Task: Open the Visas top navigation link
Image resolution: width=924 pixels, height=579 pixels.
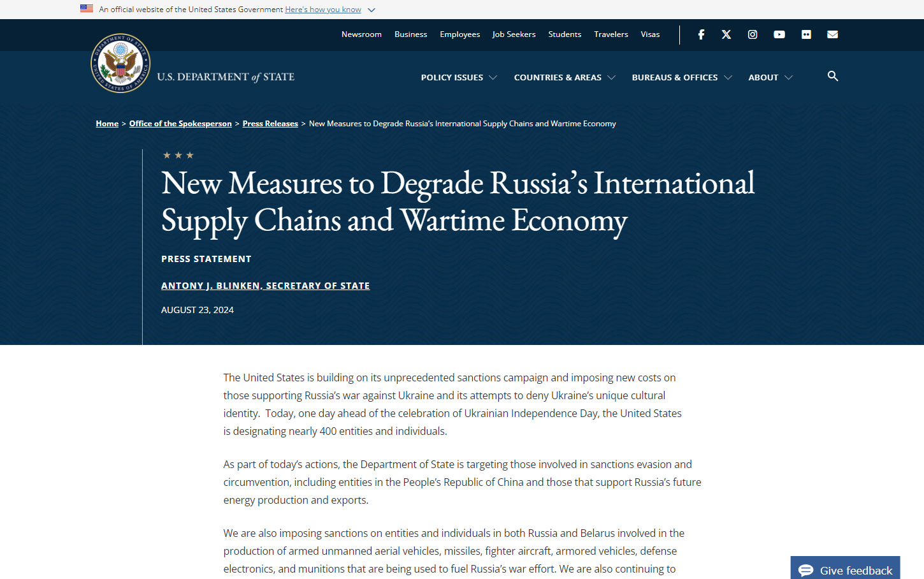Action: click(x=650, y=34)
